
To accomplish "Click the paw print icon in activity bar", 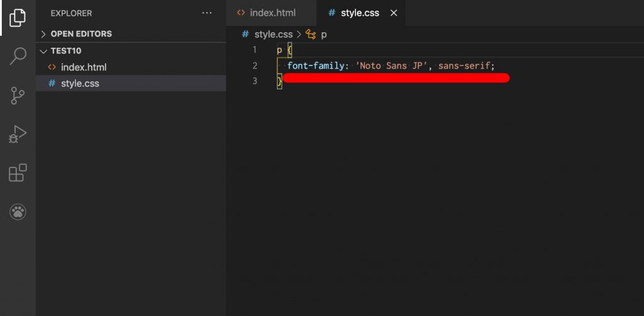I will [18, 212].
